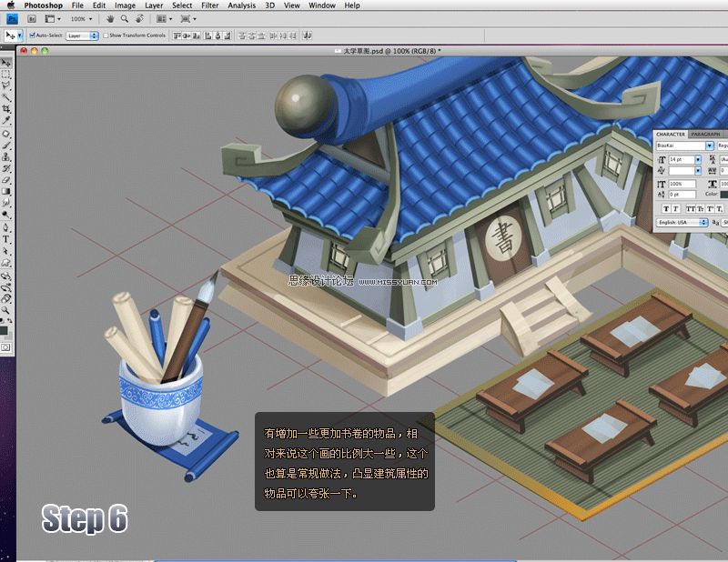Viewport: 728px width, 562px height.
Task: Open the Apple menu
Action: (11, 5)
